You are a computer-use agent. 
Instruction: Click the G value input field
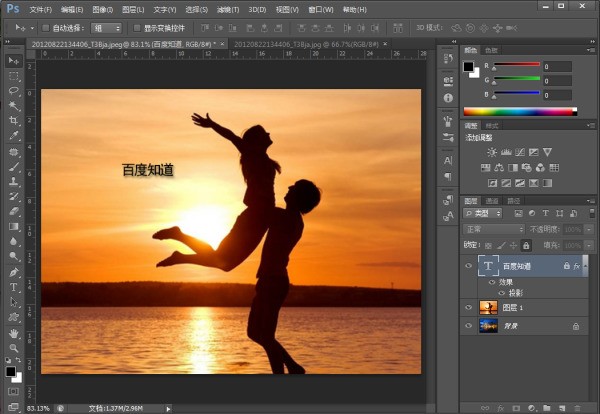(558, 81)
